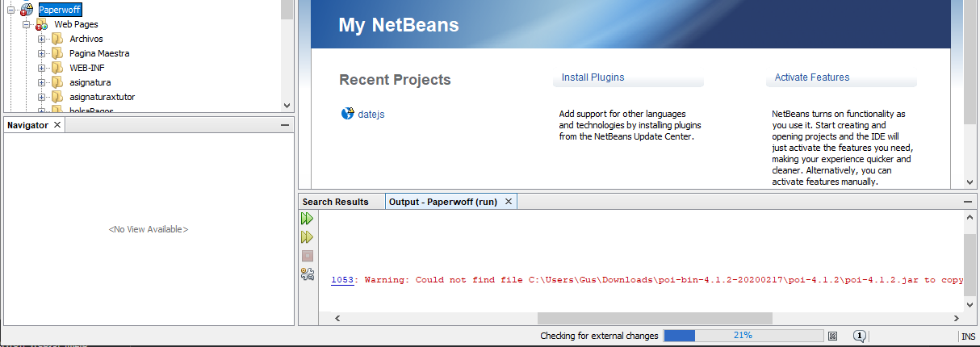Click the Output scroll-down arrow
The width and height of the screenshot is (980, 347).
[970, 306]
